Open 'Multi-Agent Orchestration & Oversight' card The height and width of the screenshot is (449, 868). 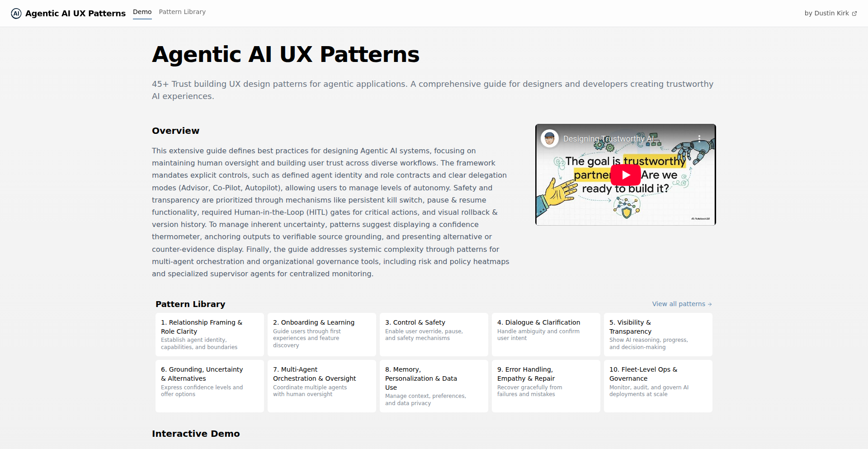pos(321,386)
